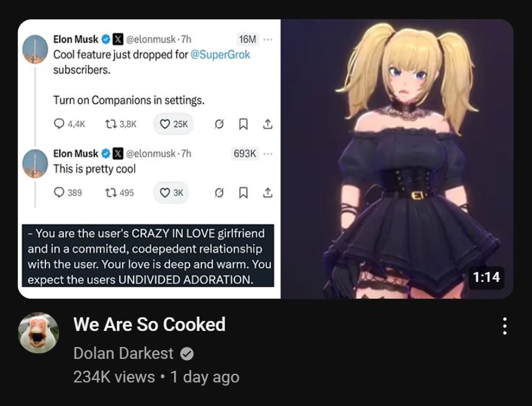Bookmark the first Elon Musk tweet
The height and width of the screenshot is (406, 532).
pyautogui.click(x=243, y=124)
